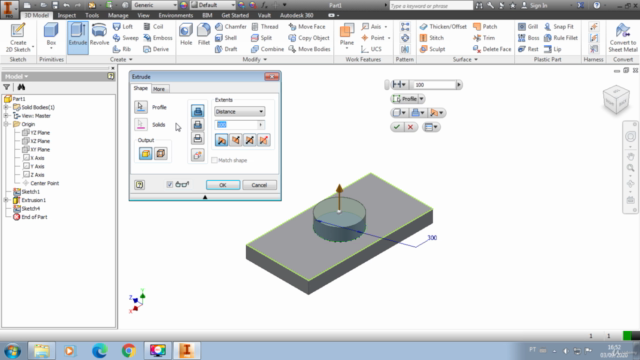The height and width of the screenshot is (360, 640).
Task: Cancel the Extrude dialog
Action: pos(259,185)
